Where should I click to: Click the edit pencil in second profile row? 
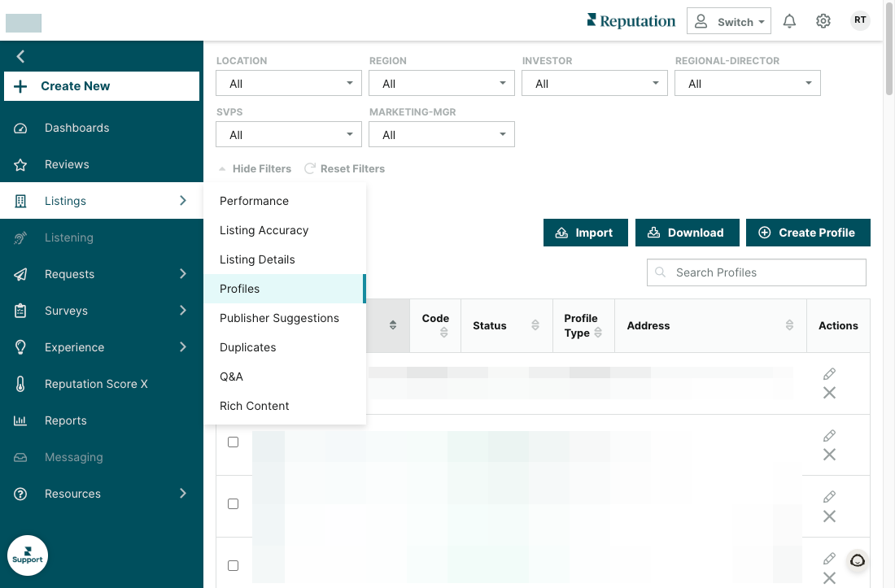[x=829, y=436]
